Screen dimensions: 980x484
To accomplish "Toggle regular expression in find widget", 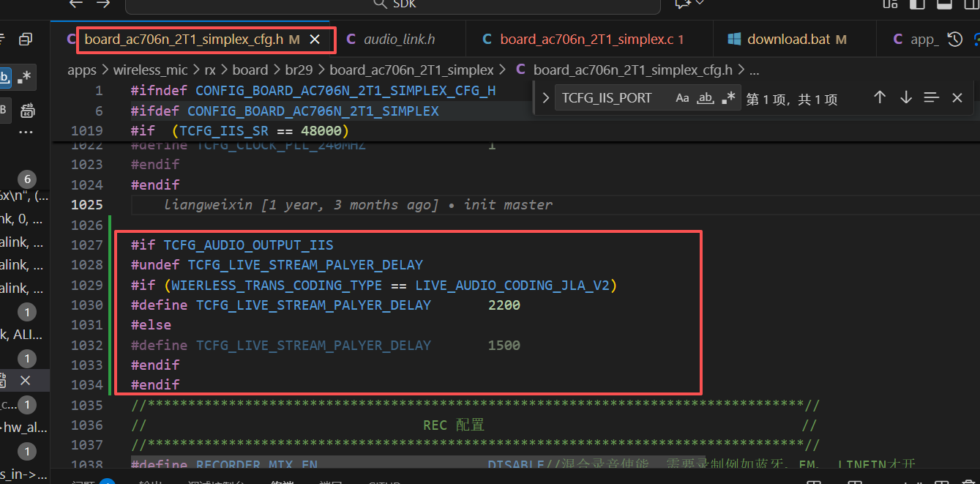I will point(728,98).
